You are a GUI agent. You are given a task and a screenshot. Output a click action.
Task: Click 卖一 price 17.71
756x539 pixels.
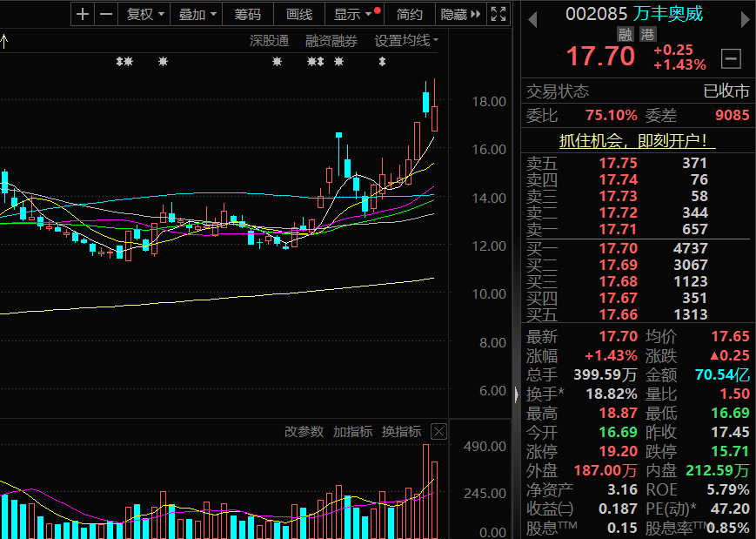pos(618,229)
